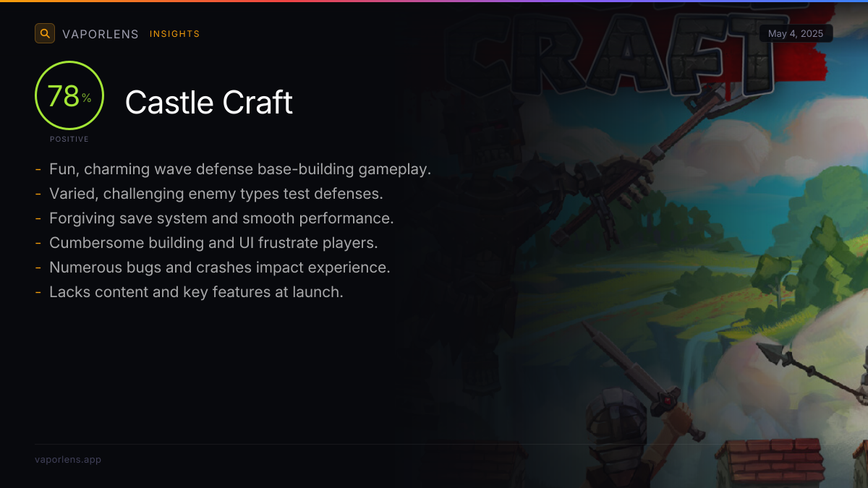Click the 78% positive score circle

tap(69, 95)
